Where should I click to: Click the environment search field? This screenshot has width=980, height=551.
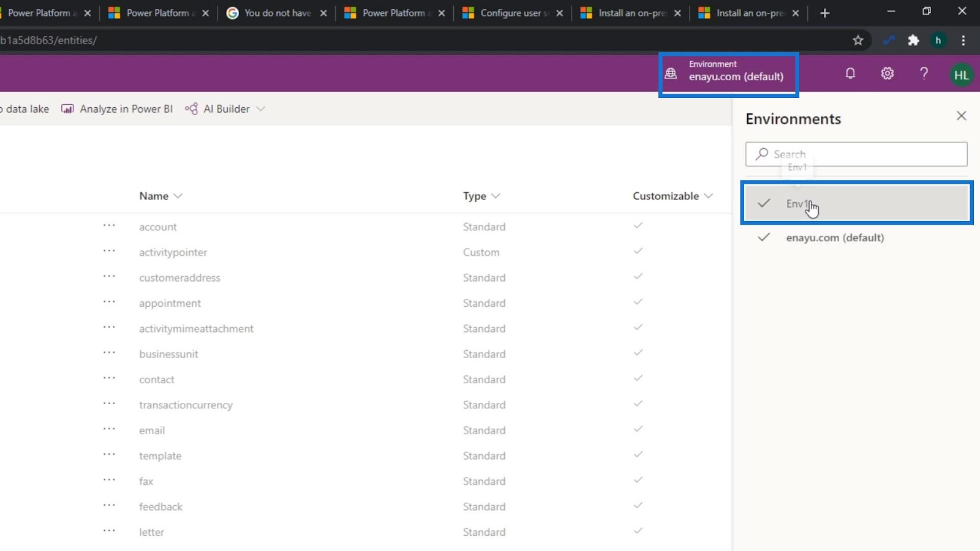(856, 154)
